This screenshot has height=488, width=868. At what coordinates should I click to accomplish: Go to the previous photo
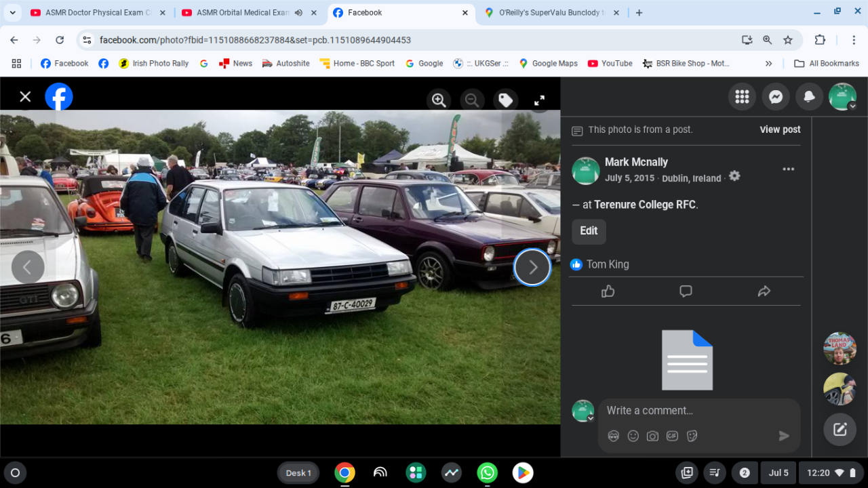tap(28, 268)
